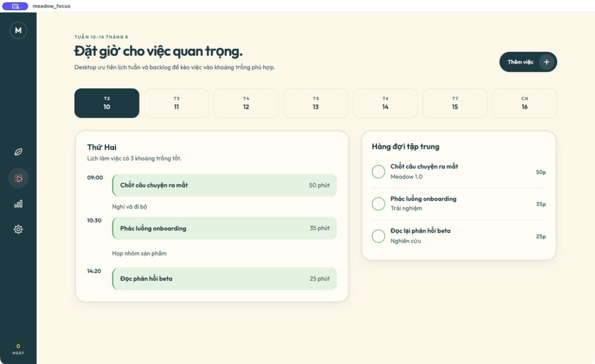595x364 pixels.
Task: Open the leaf icon in the sidebar
Action: 18,152
